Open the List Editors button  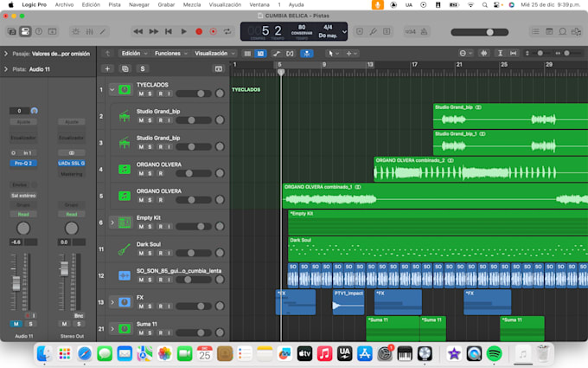[x=535, y=31]
